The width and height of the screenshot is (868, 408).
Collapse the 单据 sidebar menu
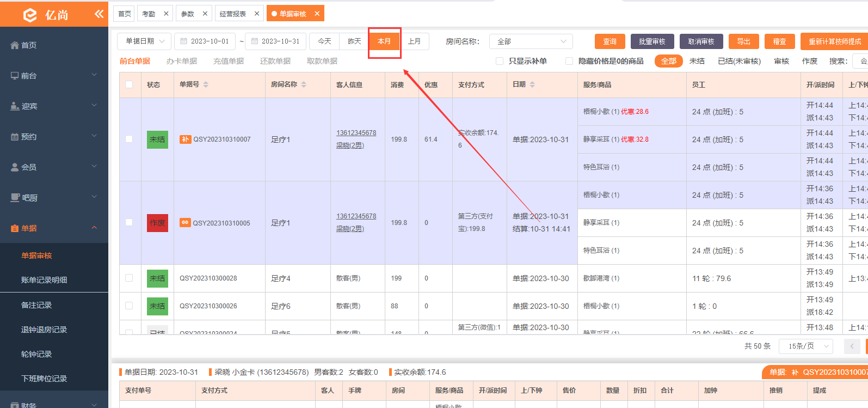(x=54, y=228)
